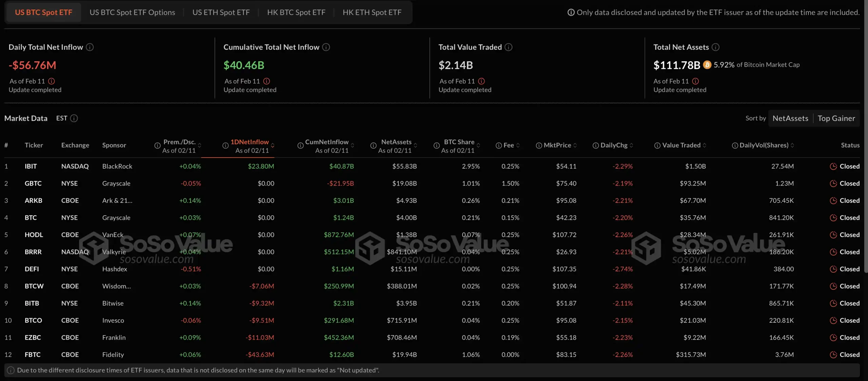Click BlackRock sponsor name
868x381 pixels.
(117, 166)
